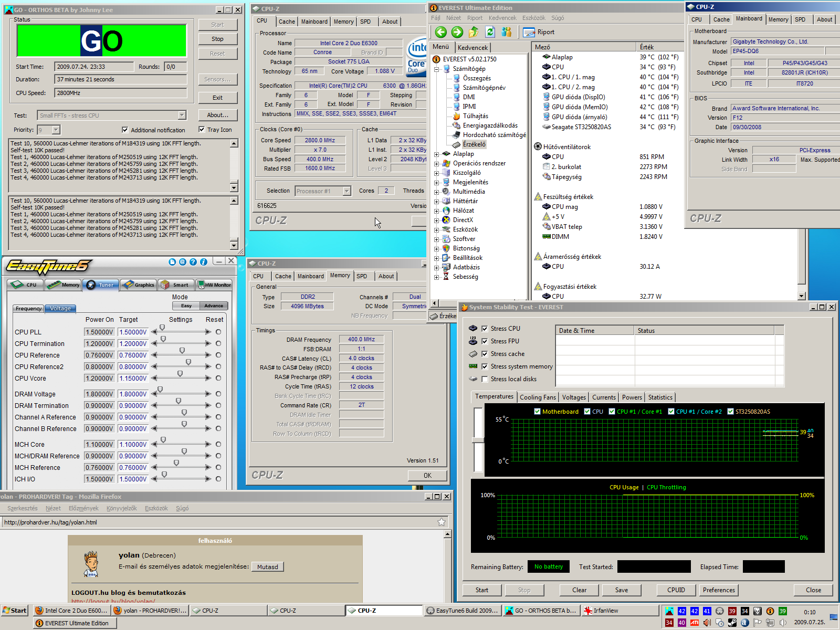Click the blue help question-mark icon in EasyTune6

click(x=193, y=262)
